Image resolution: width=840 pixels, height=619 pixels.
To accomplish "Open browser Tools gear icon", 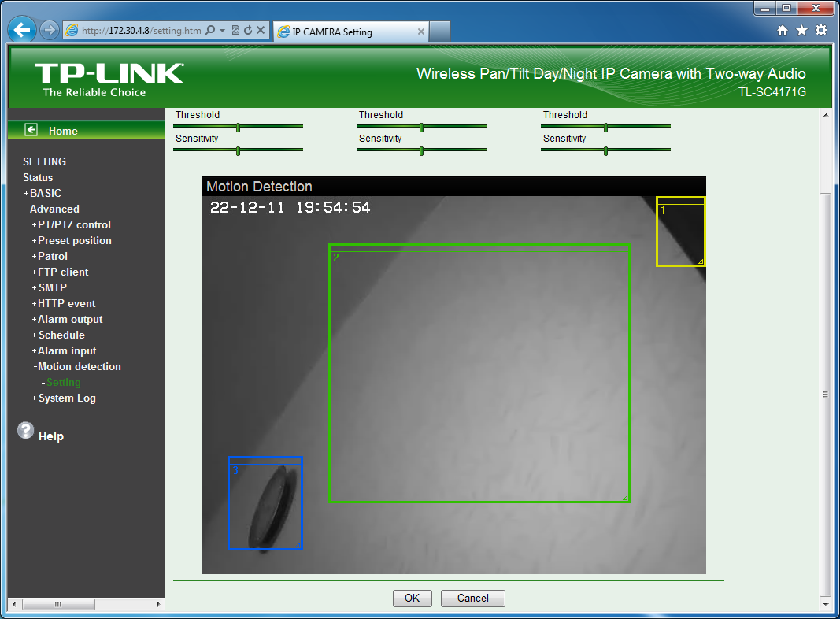I will [821, 30].
